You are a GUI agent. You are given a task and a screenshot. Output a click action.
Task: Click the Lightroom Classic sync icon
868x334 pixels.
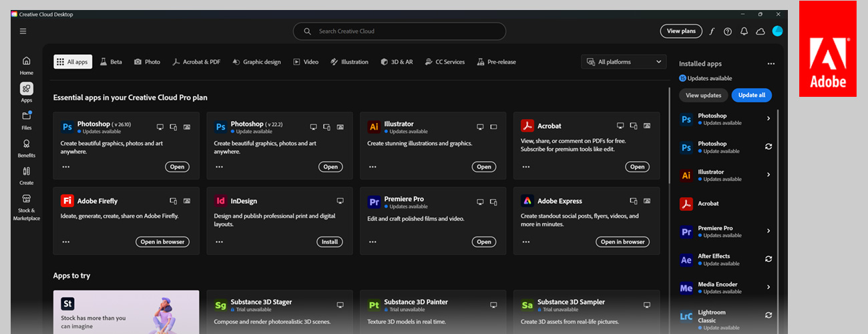[x=769, y=315]
